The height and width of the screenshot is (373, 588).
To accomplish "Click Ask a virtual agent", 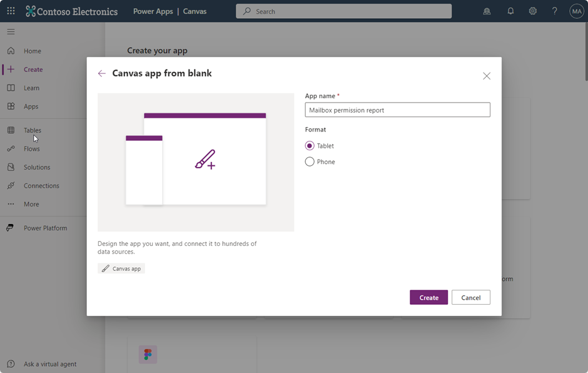I will click(50, 364).
